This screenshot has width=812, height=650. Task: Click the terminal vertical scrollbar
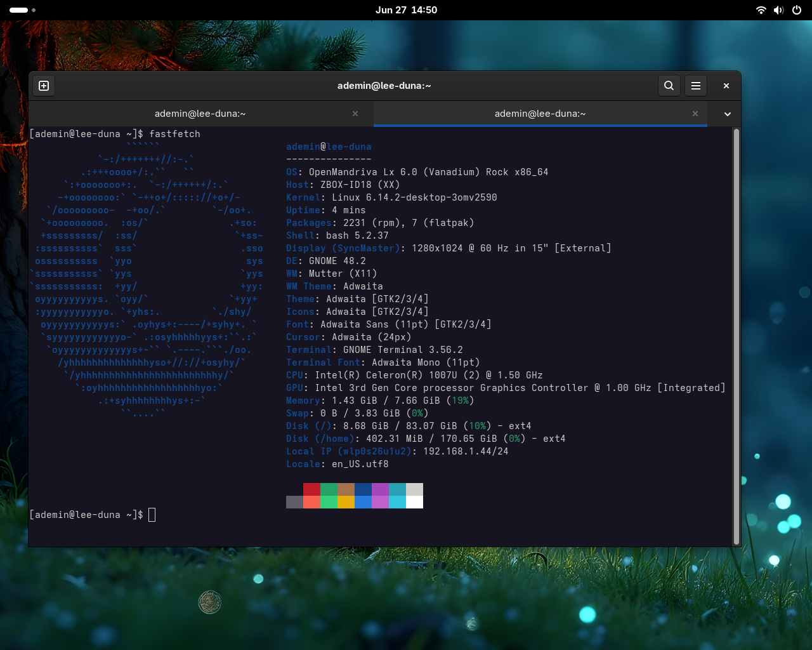coord(737,336)
